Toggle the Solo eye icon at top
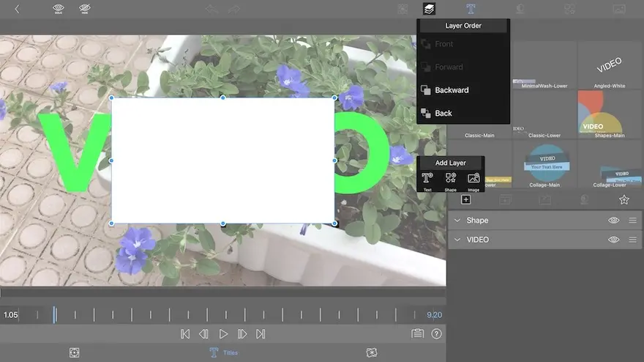This screenshot has width=644, height=362. tap(59, 9)
